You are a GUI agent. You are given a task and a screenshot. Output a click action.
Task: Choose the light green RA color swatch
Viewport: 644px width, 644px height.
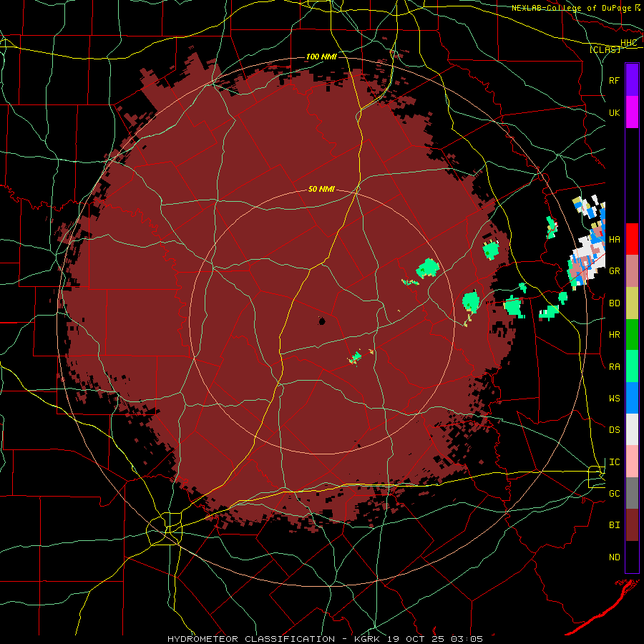[x=632, y=366]
